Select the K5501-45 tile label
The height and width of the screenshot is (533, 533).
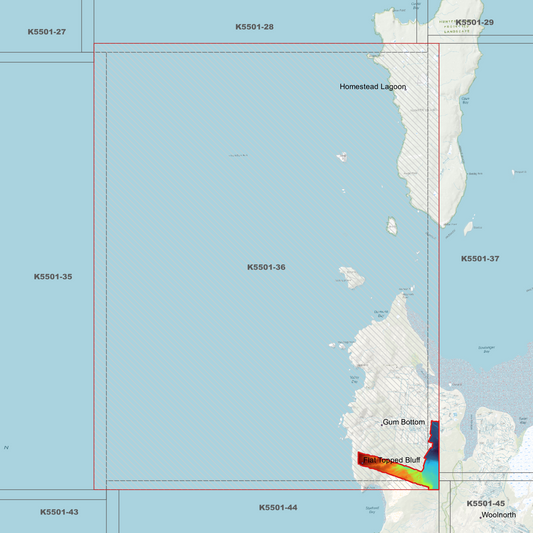(x=486, y=503)
